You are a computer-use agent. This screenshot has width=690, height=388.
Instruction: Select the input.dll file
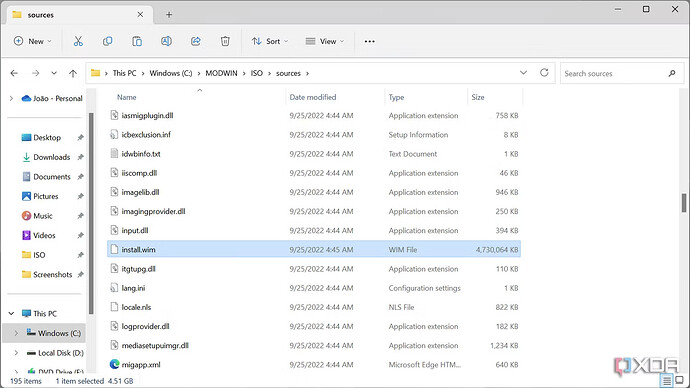pyautogui.click(x=314, y=231)
